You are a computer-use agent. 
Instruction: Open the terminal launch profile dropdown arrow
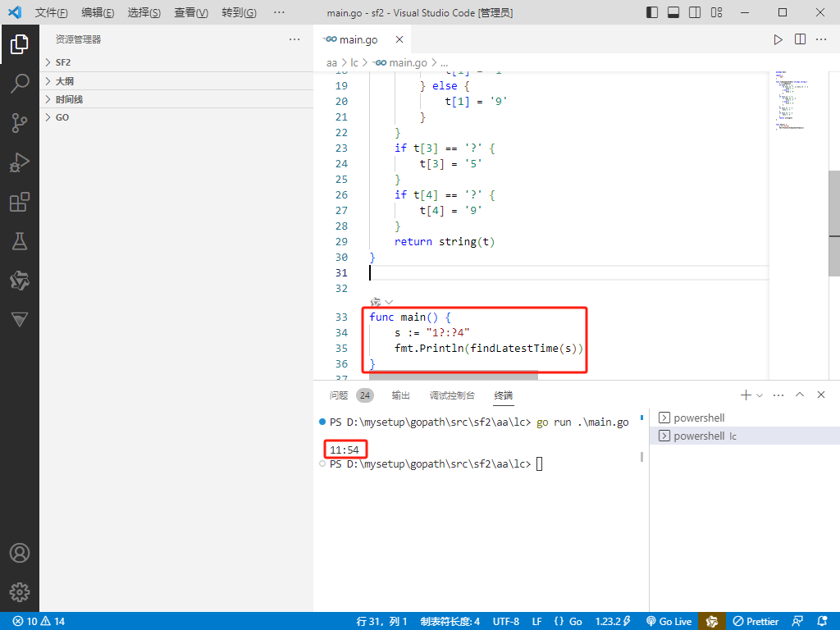759,395
